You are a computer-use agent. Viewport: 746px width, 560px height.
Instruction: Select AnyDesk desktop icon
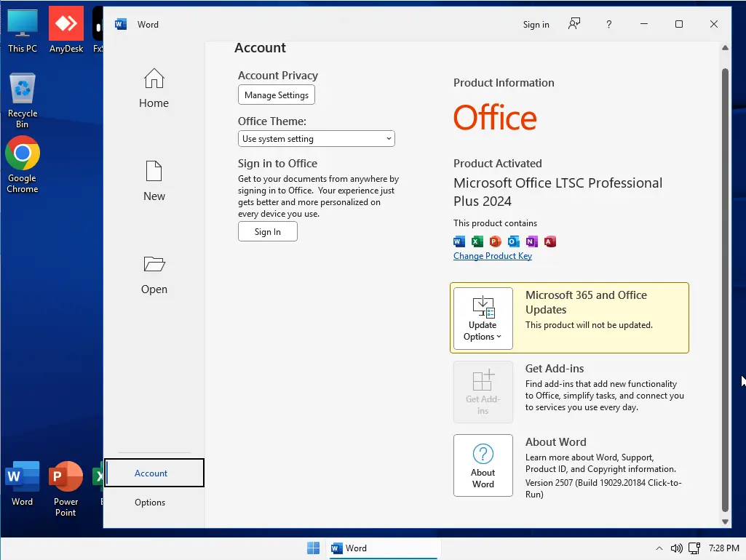[66, 30]
